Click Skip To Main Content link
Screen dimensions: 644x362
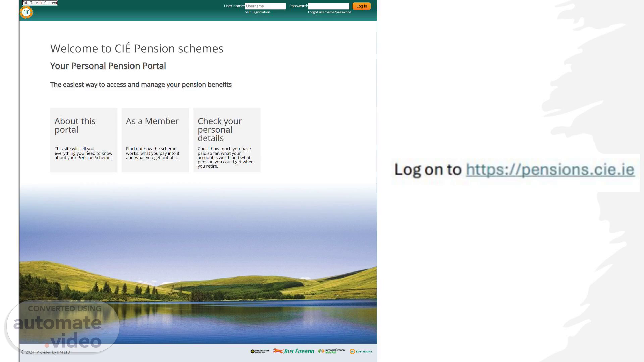40,3
